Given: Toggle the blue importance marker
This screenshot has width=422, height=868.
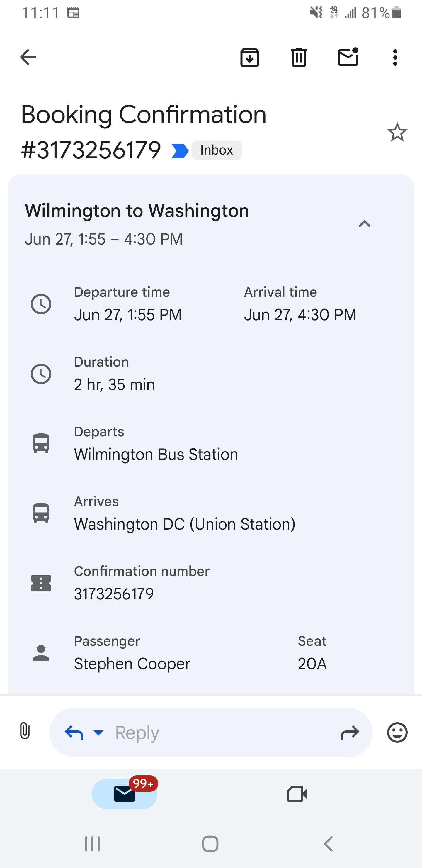Looking at the screenshot, I should coord(180,151).
